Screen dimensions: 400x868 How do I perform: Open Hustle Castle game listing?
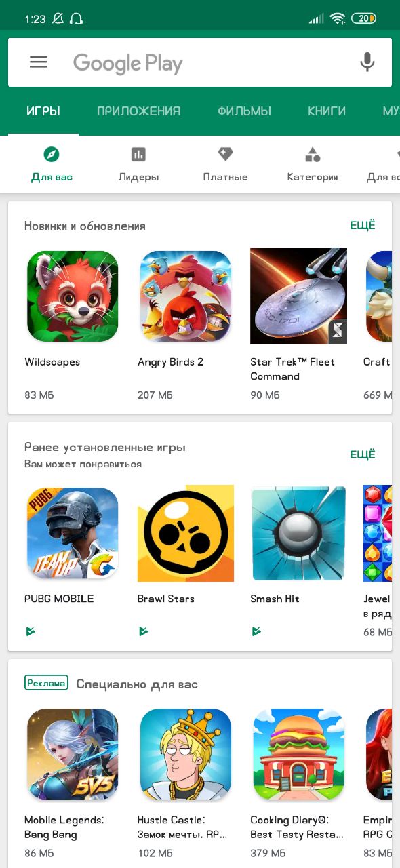(x=186, y=755)
